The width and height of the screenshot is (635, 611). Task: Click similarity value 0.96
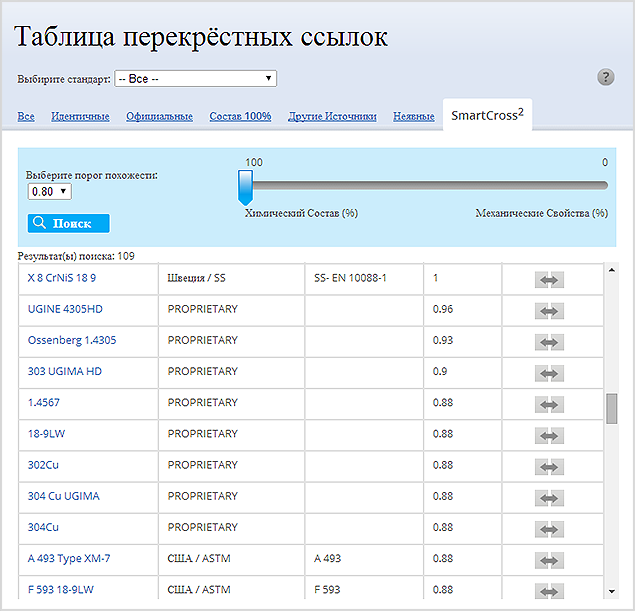coord(443,309)
